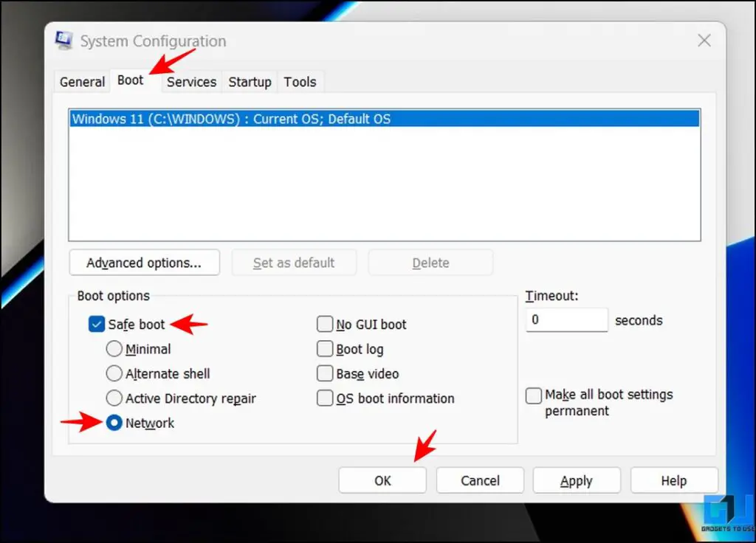Select Alternate shell boot option
The height and width of the screenshot is (543, 756).
(114, 373)
